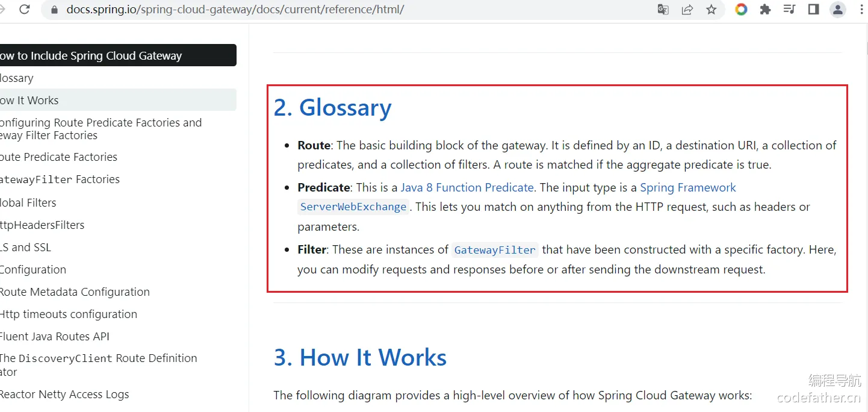Image resolution: width=868 pixels, height=412 pixels.
Task: Toggle the browser side panel icon
Action: 814,10
